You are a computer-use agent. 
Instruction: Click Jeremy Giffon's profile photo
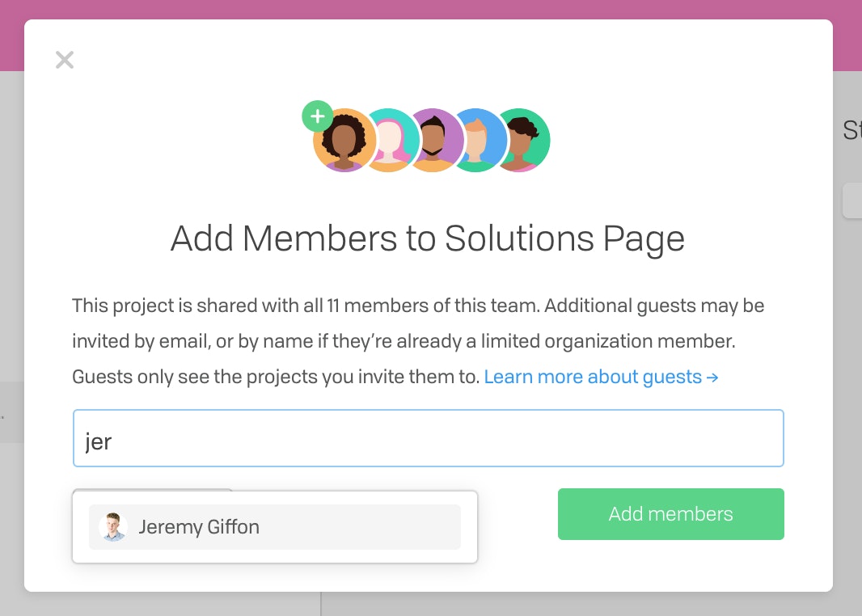tap(113, 527)
